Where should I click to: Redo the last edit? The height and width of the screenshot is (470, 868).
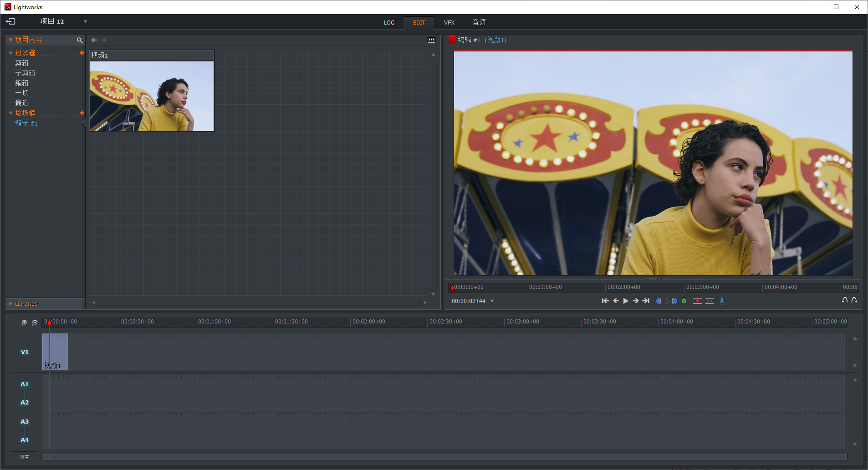pos(854,300)
